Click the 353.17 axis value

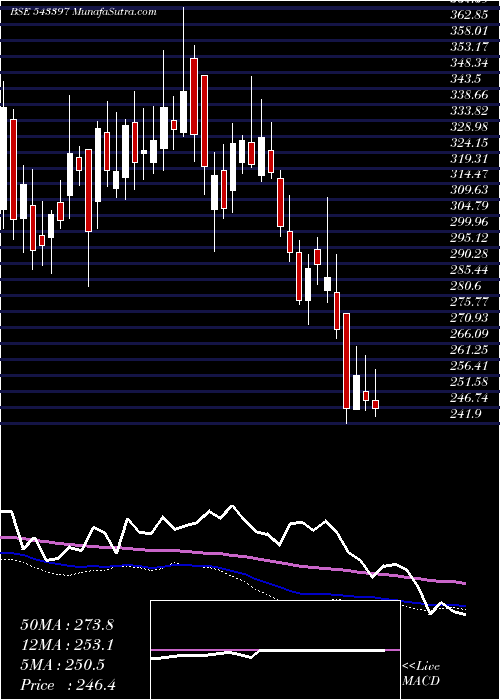click(468, 47)
